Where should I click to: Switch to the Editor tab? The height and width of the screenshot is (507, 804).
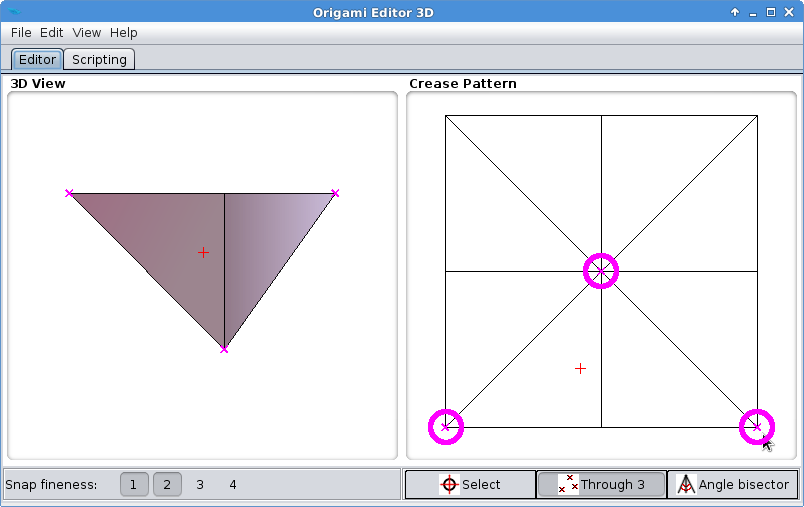[x=38, y=60]
